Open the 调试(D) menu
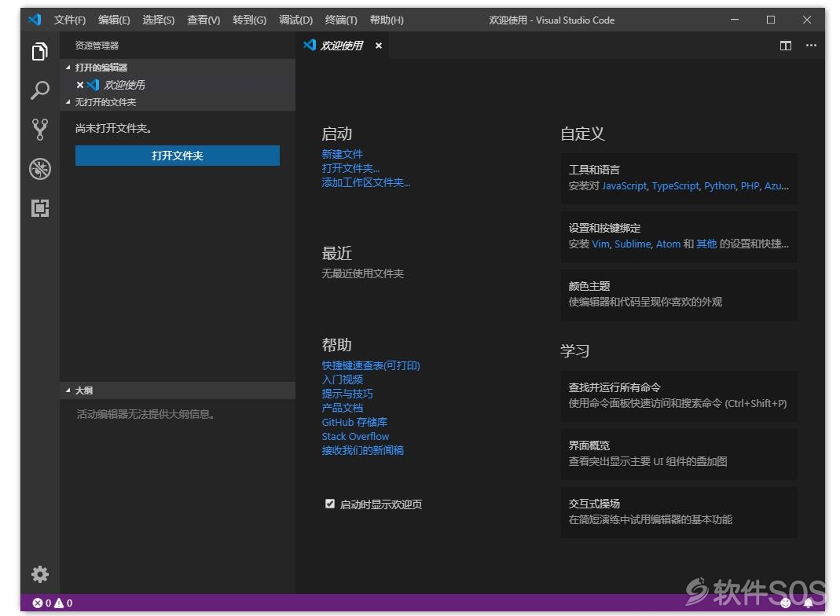This screenshot has height=616, width=840. 295,20
